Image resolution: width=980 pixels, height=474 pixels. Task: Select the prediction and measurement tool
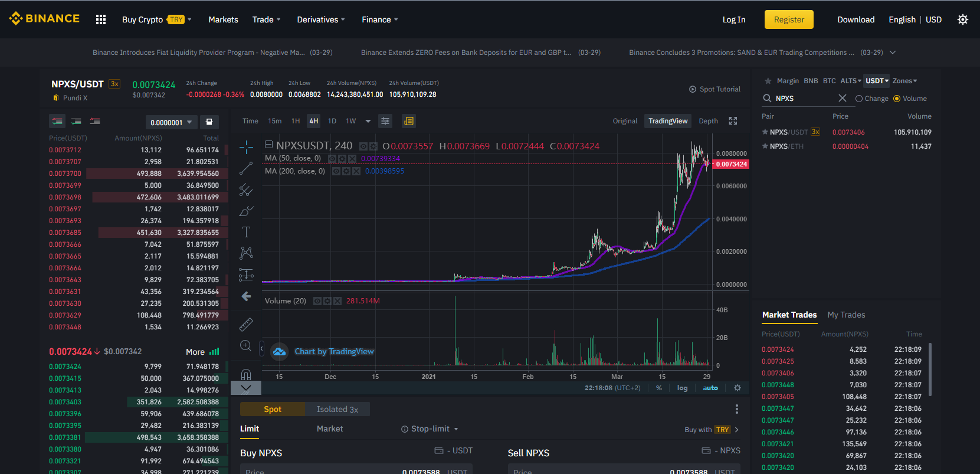246,274
